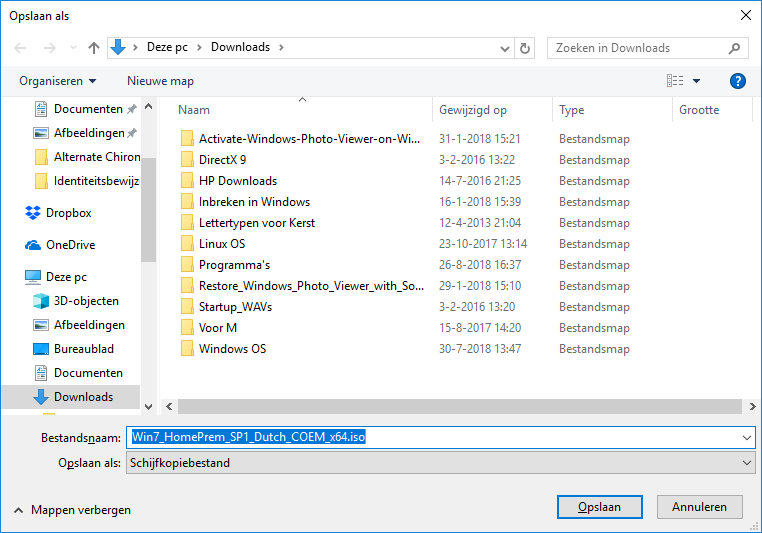Open the 'Opslaan als' type combo box
The height and width of the screenshot is (533, 762).
tap(440, 463)
